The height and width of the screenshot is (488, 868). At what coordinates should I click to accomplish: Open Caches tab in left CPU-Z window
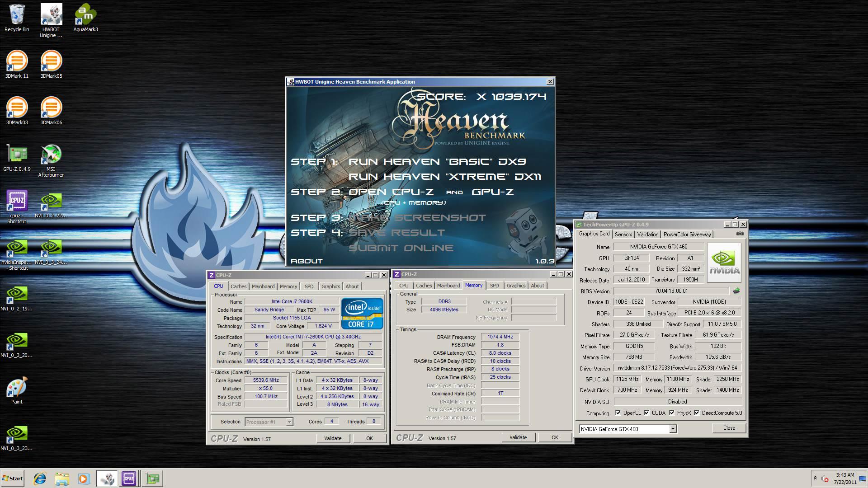coord(238,286)
